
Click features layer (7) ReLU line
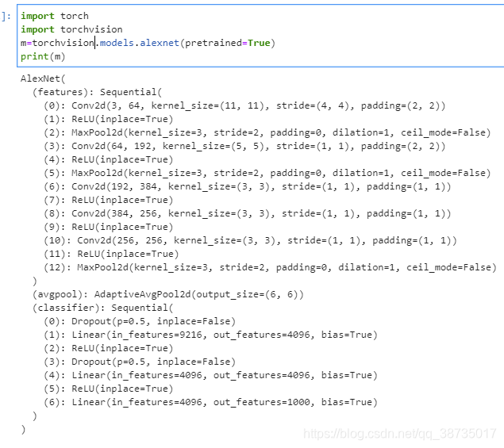(x=108, y=200)
